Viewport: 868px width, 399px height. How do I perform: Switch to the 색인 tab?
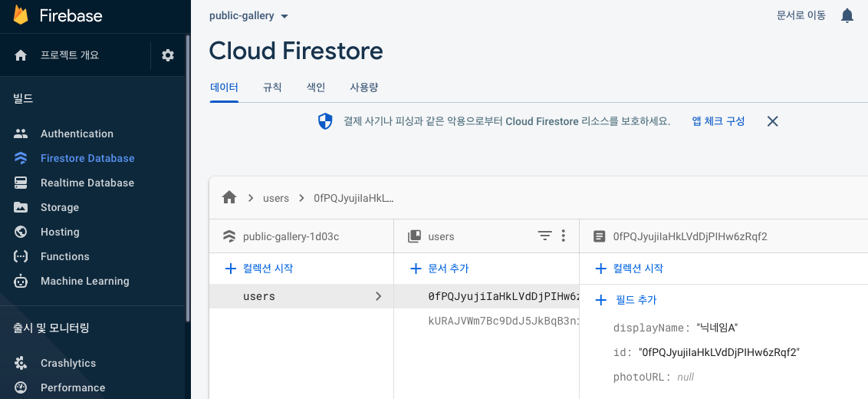coord(316,87)
